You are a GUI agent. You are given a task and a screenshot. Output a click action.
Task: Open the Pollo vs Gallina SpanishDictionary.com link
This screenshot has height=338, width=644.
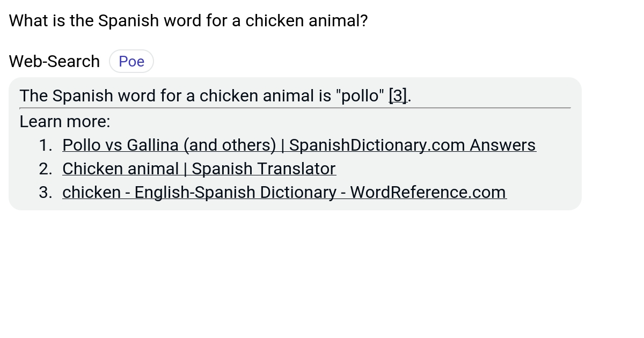point(299,145)
